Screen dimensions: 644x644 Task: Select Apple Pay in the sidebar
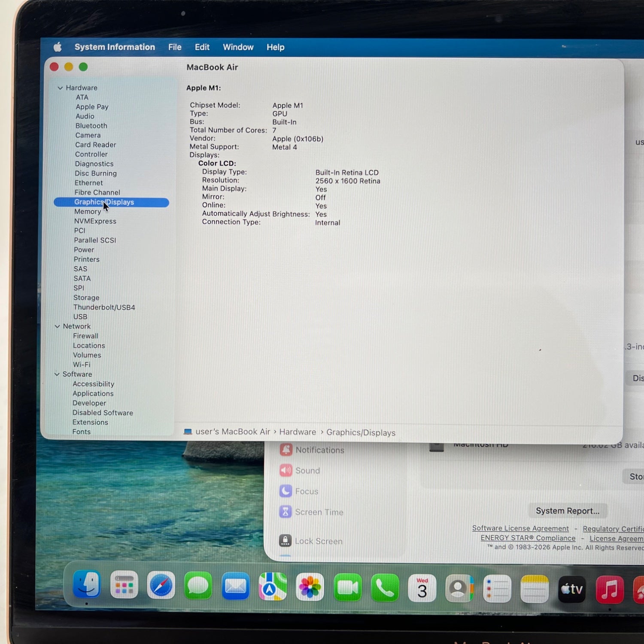click(x=92, y=107)
